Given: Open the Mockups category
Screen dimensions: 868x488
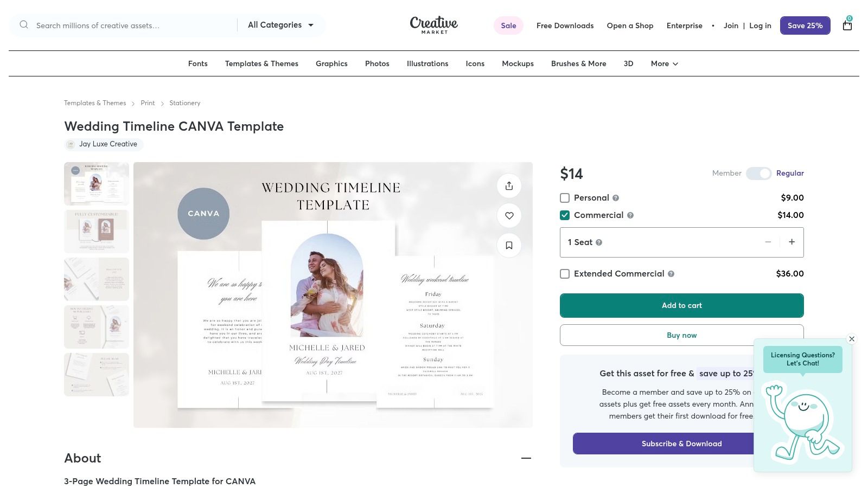Looking at the screenshot, I should pyautogui.click(x=518, y=63).
